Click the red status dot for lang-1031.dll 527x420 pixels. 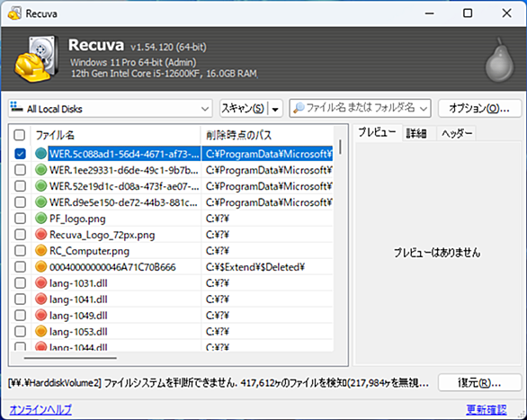coord(40,283)
